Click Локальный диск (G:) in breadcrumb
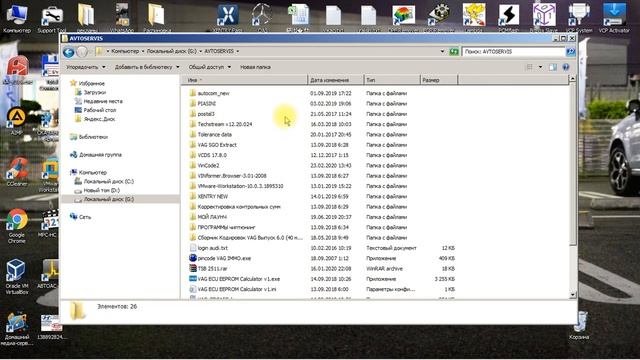The height and width of the screenshot is (360, 640). coord(171,51)
